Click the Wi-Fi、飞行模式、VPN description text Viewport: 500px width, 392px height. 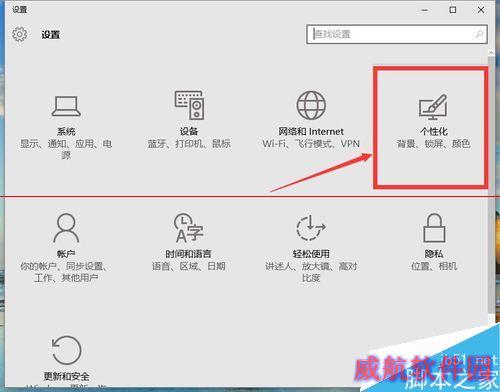coord(311,144)
